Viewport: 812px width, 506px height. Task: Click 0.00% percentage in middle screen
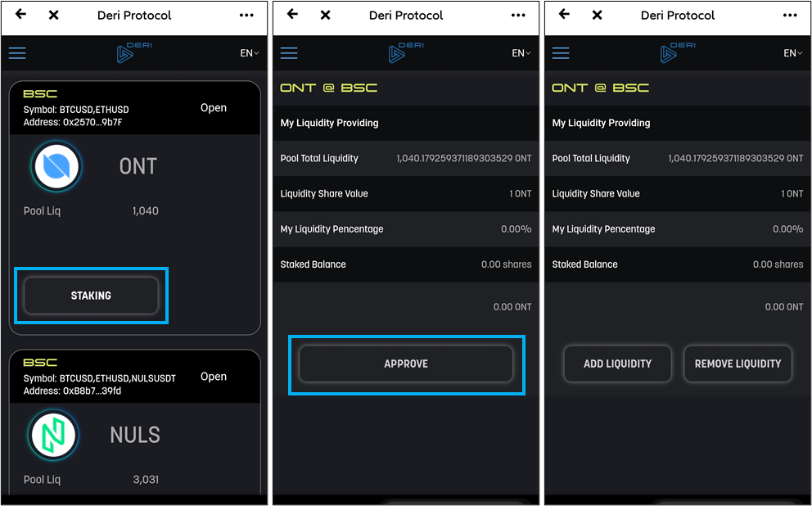pyautogui.click(x=517, y=229)
